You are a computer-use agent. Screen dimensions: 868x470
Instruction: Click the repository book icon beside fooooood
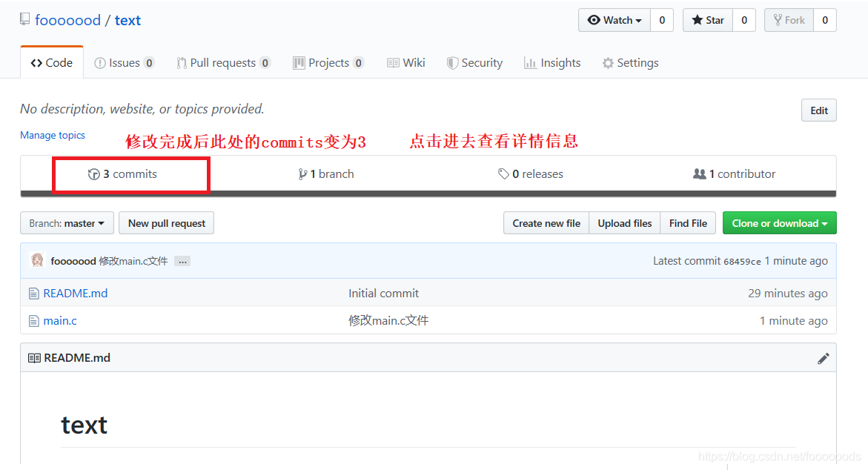(x=25, y=20)
